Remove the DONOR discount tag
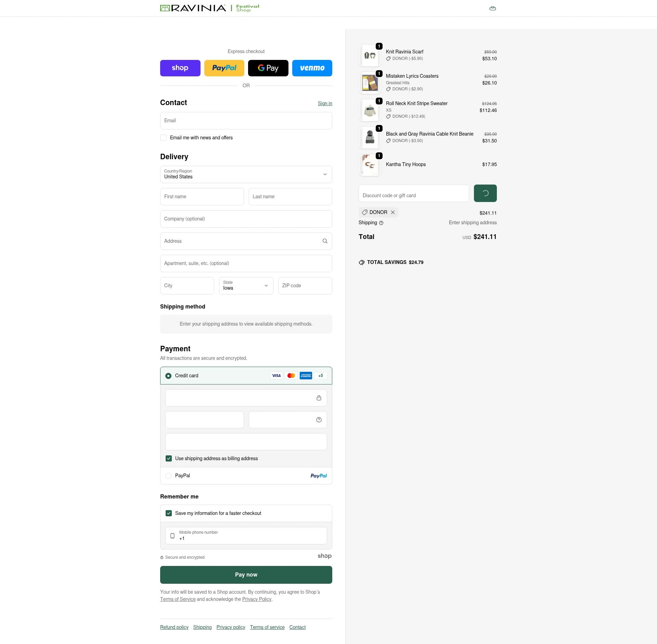657x644 pixels. 393,212
